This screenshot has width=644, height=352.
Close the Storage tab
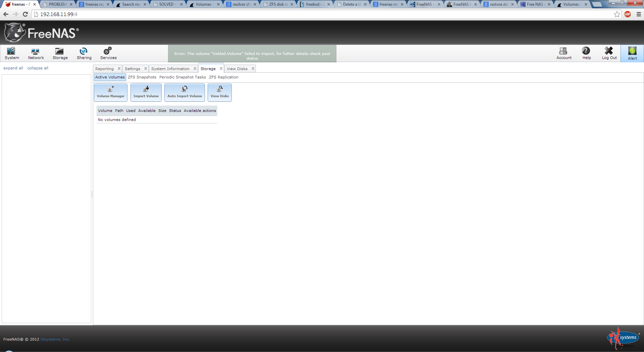tap(221, 69)
